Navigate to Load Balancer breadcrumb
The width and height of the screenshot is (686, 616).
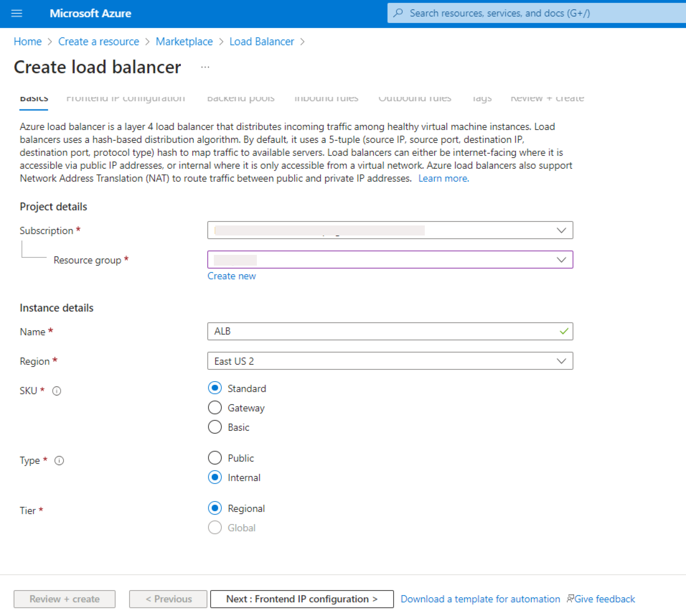pyautogui.click(x=262, y=42)
